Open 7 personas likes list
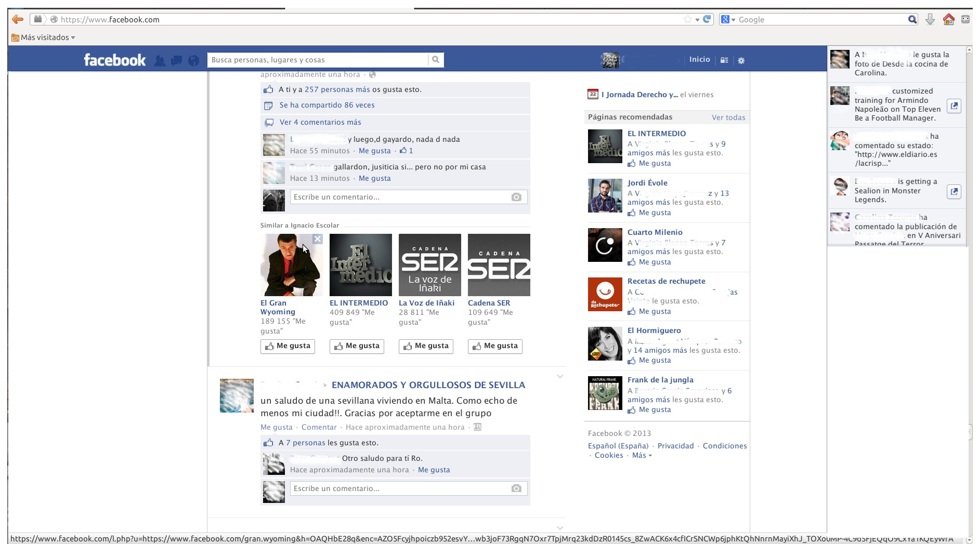This screenshot has width=980, height=544. [306, 443]
